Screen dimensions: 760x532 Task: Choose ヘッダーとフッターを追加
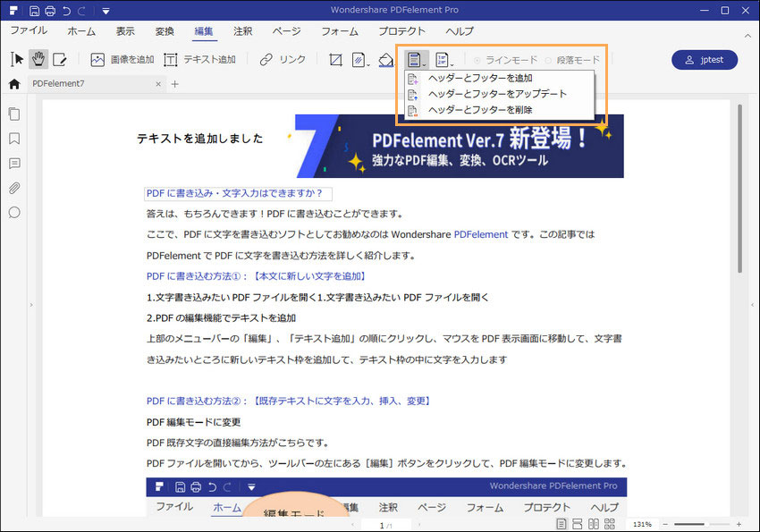pyautogui.click(x=499, y=78)
